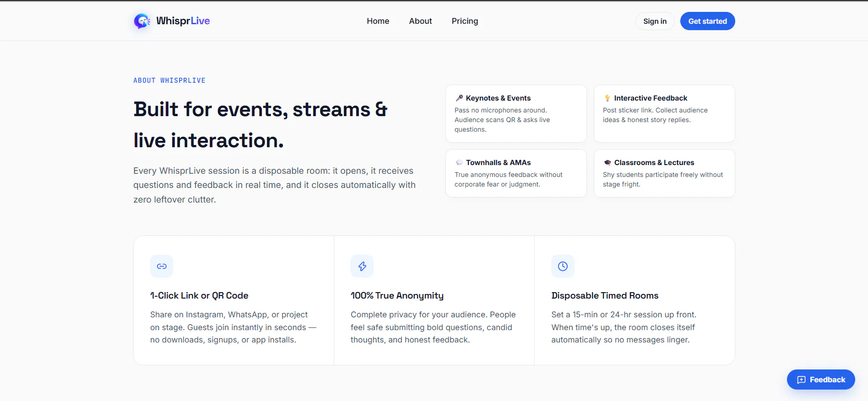The width and height of the screenshot is (868, 401).
Task: Click the "Disposable Timed Rooms" title
Action: [605, 295]
